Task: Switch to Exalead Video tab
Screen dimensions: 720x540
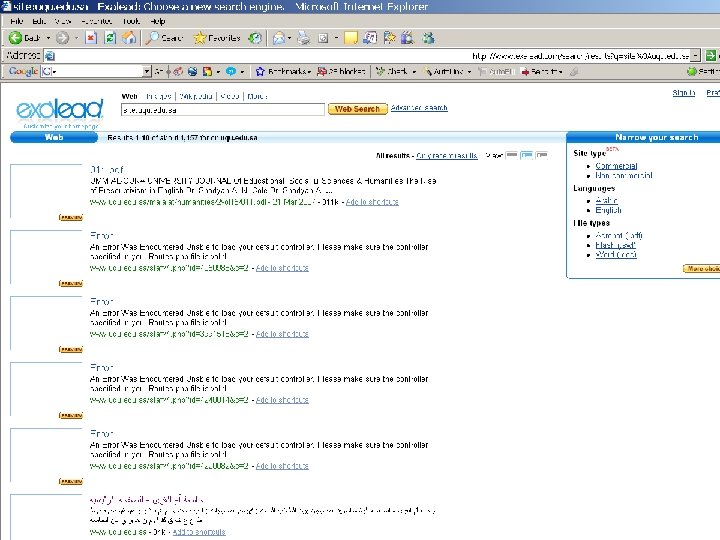Action: click(230, 96)
